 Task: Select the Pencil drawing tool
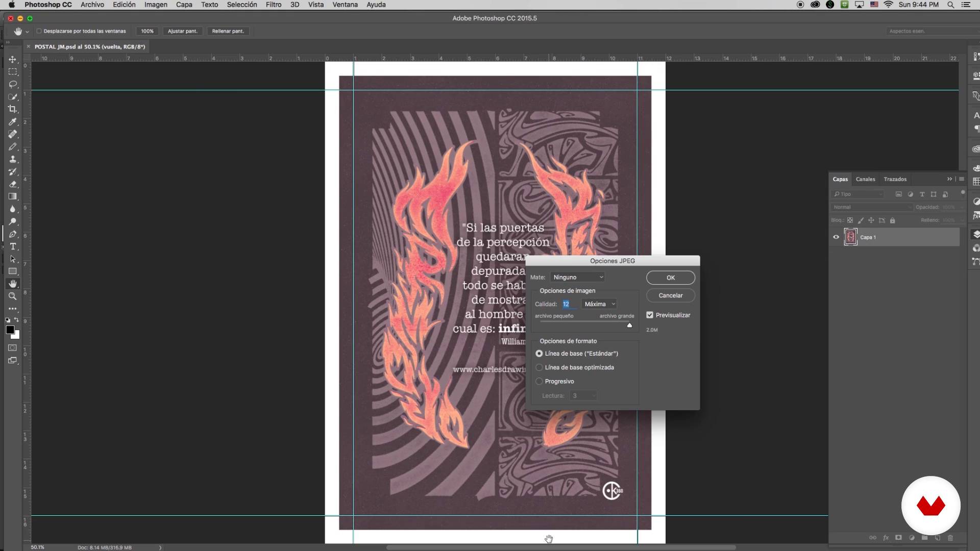coord(13,146)
